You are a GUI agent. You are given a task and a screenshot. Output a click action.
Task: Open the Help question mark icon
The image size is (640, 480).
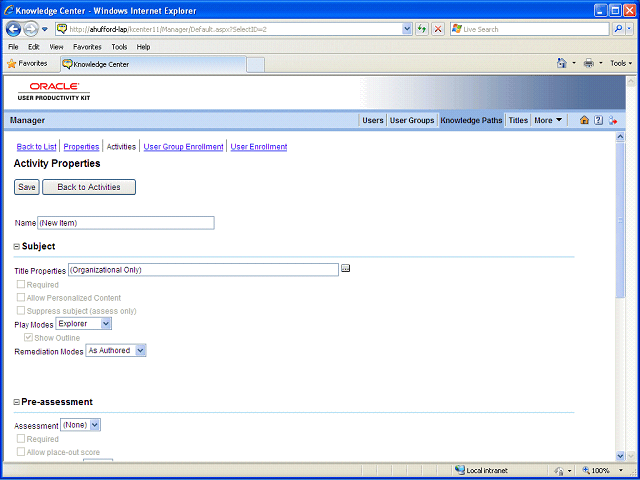coord(598,120)
